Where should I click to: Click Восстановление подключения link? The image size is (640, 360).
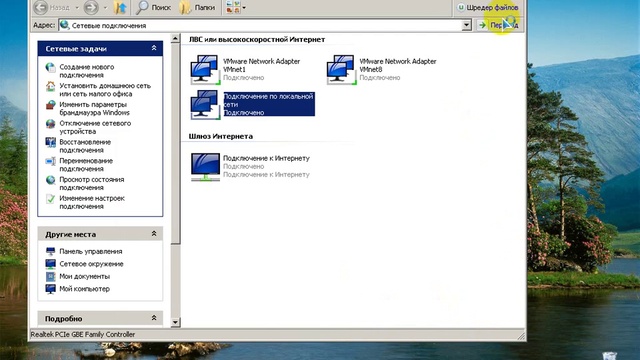click(x=85, y=146)
